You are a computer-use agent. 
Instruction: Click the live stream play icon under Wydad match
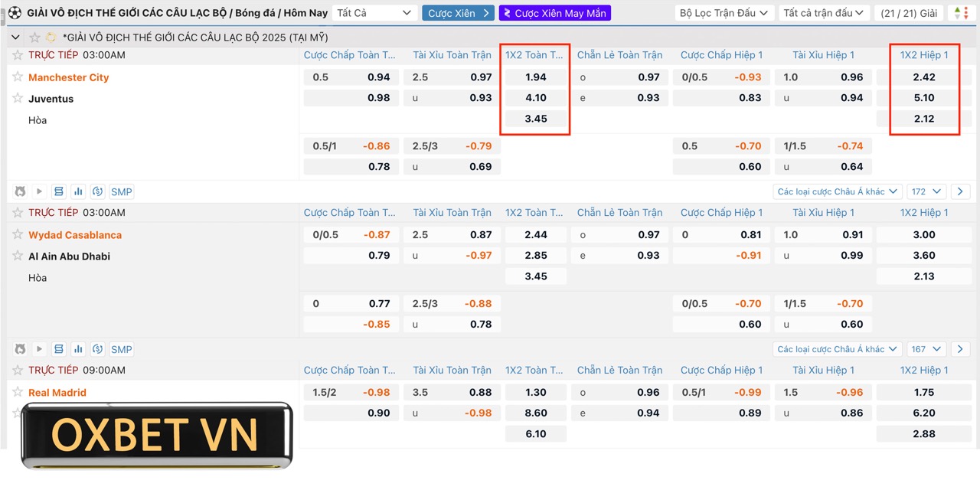tap(39, 349)
